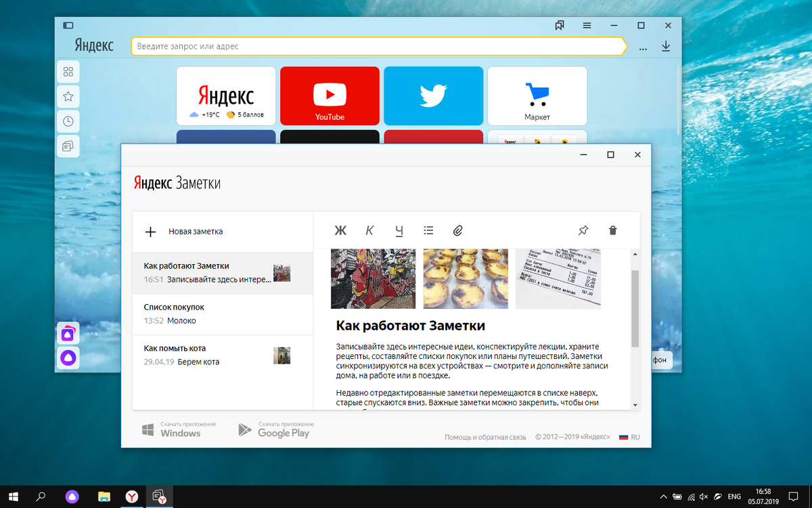Image resolution: width=812 pixels, height=508 pixels.
Task: Create a new note with plus icon
Action: 151,232
